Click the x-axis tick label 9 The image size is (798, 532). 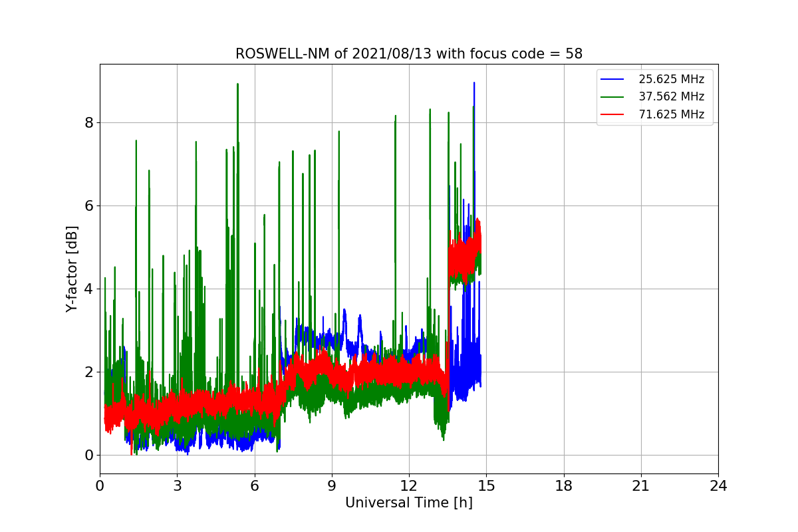[x=332, y=486]
